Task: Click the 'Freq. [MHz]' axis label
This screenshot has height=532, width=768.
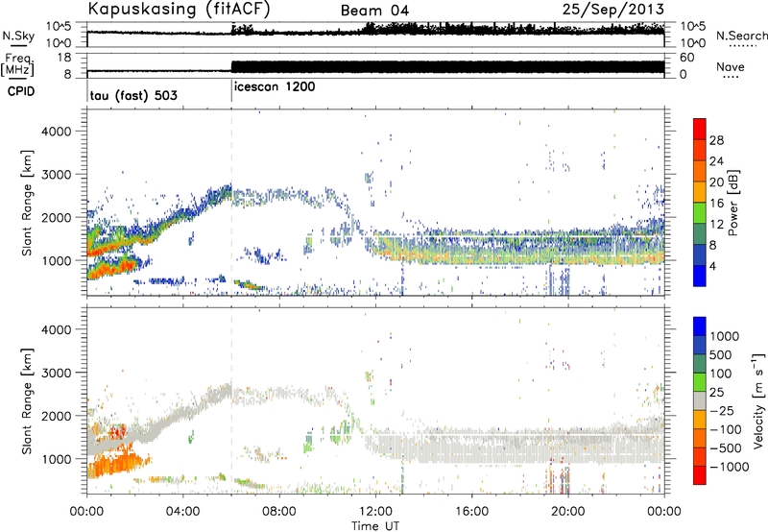Action: [17, 64]
